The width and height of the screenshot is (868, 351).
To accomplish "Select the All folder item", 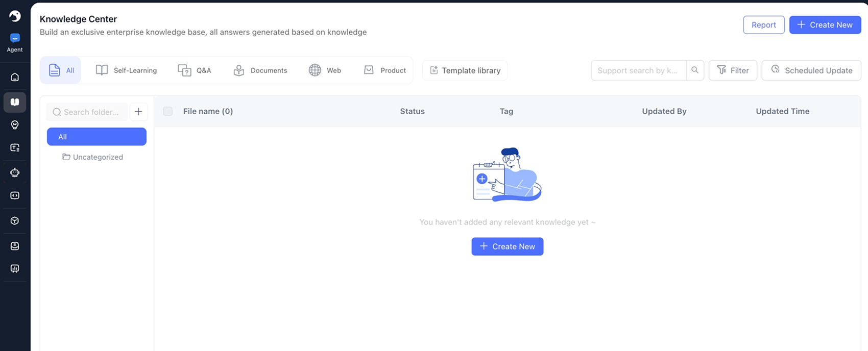I will (x=97, y=137).
